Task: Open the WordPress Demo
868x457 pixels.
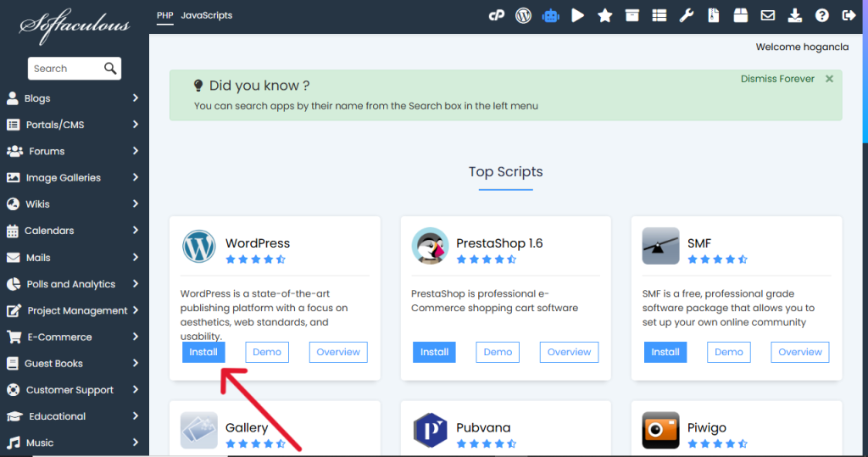Action: pos(267,353)
